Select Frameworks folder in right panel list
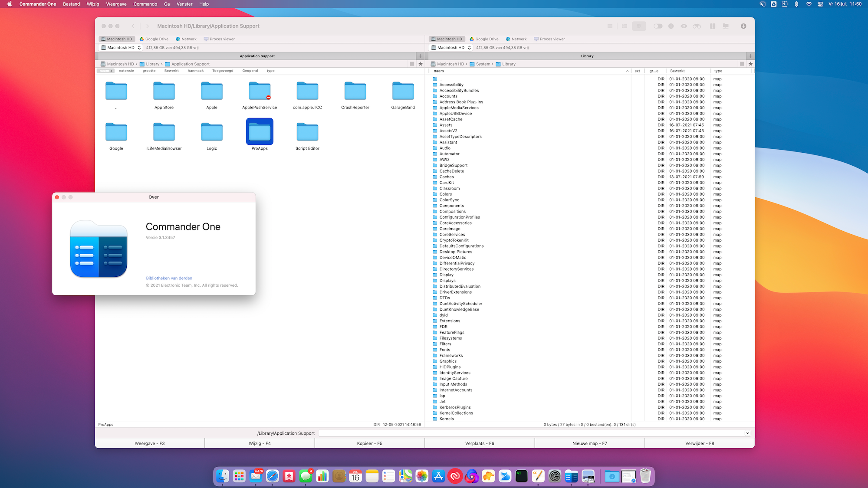 (451, 355)
